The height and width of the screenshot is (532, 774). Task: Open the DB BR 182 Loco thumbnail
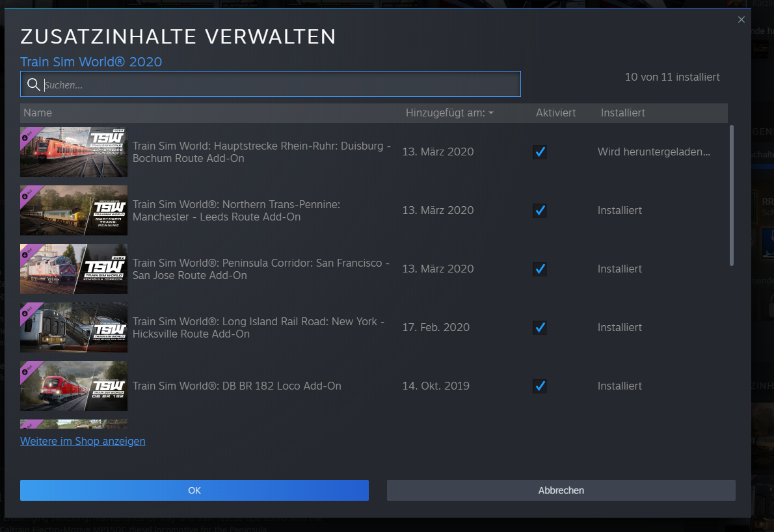[x=73, y=386]
